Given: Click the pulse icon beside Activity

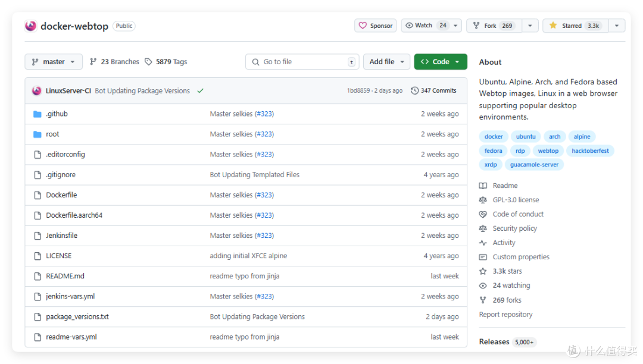Looking at the screenshot, I should point(483,243).
